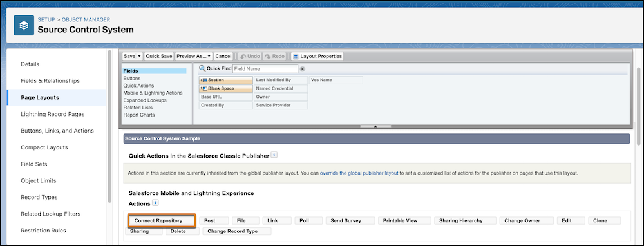Select the Named Credential field
The height and width of the screenshot is (246, 644).
pyautogui.click(x=281, y=88)
